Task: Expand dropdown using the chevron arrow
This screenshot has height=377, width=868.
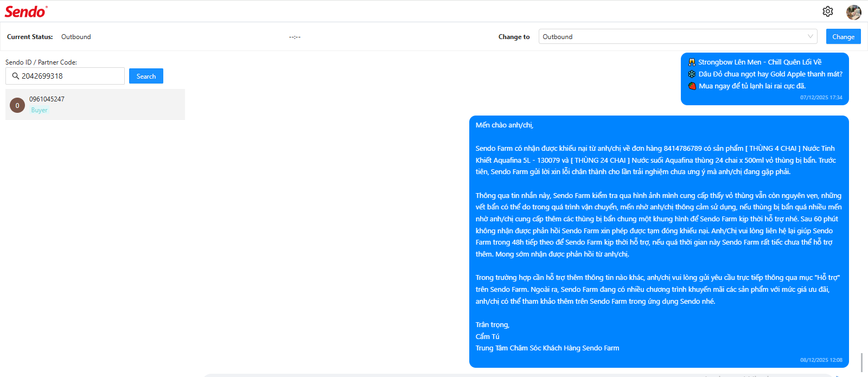Action: [x=810, y=36]
